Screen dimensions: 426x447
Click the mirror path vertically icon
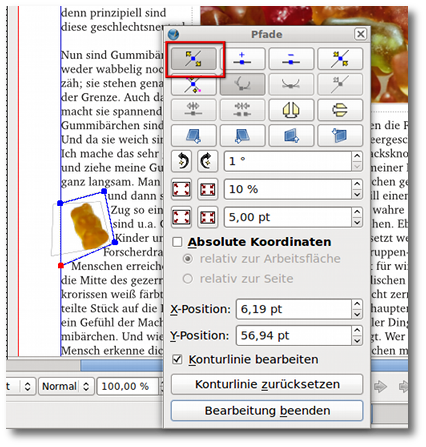pos(340,110)
